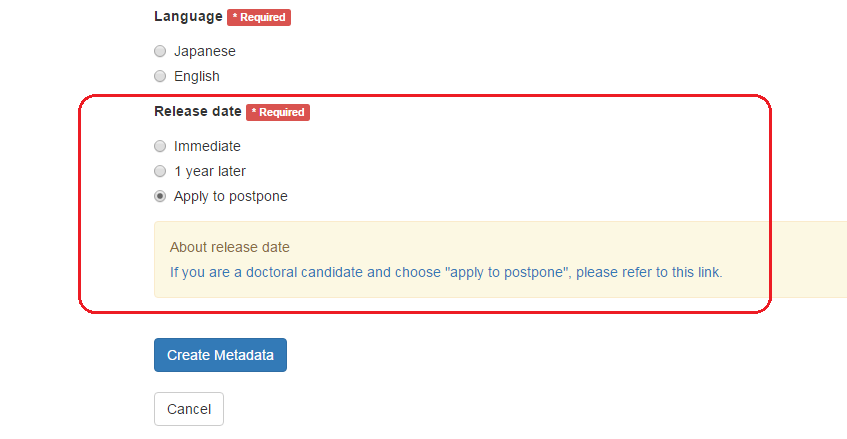The width and height of the screenshot is (847, 439).
Task: Open the doctoral candidate postponement link
Action: (x=445, y=272)
